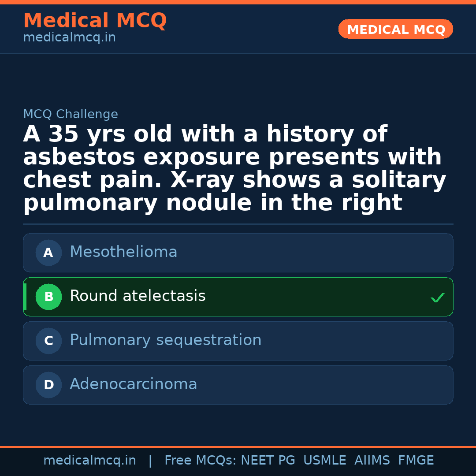This screenshot has width=476, height=476.
Task: Select the option D letter circle
Action: coord(48,385)
